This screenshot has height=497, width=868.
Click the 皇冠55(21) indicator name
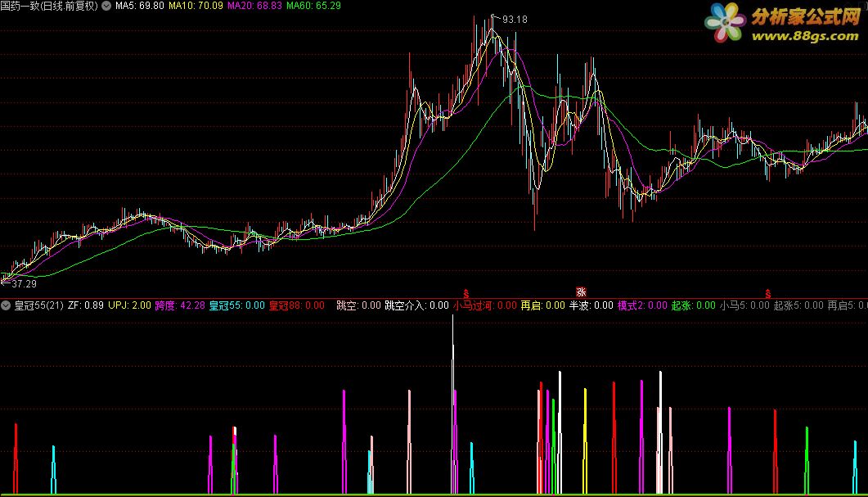tap(38, 305)
